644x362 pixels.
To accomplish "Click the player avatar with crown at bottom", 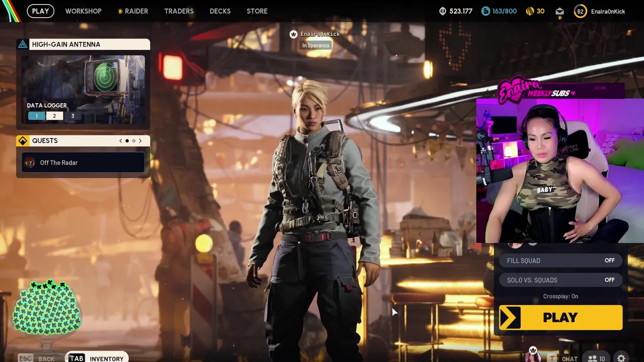I will point(533,354).
